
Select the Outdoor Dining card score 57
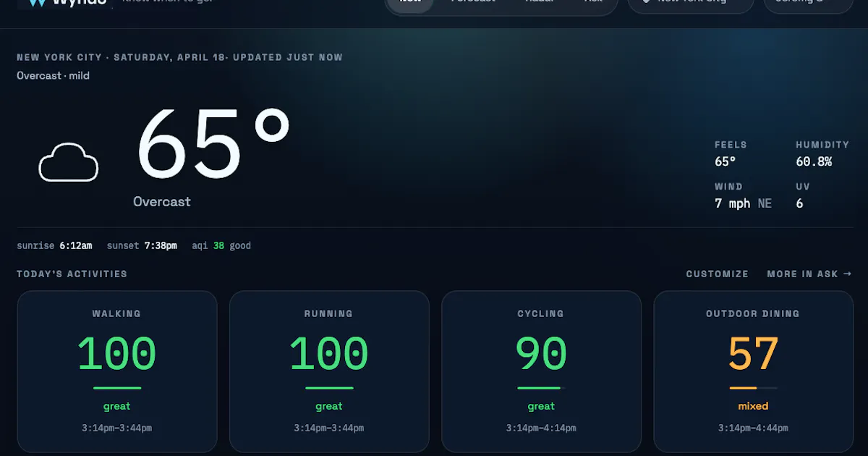click(753, 354)
